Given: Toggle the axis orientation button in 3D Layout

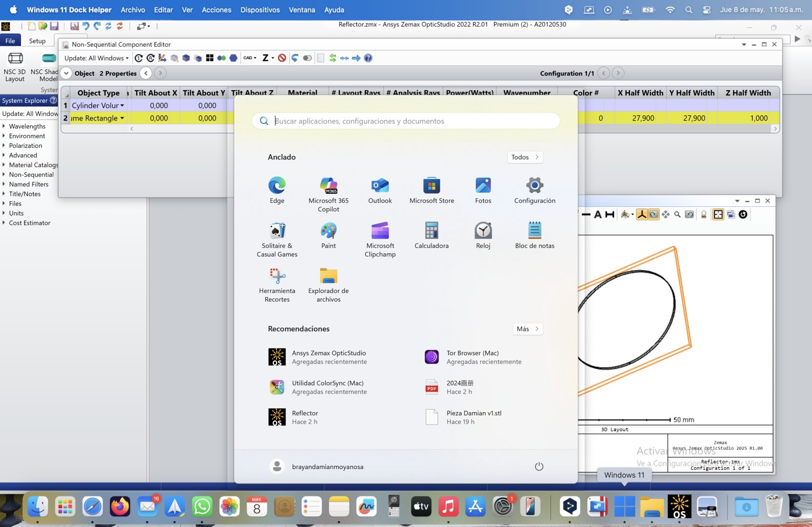Looking at the screenshot, I should [x=642, y=214].
